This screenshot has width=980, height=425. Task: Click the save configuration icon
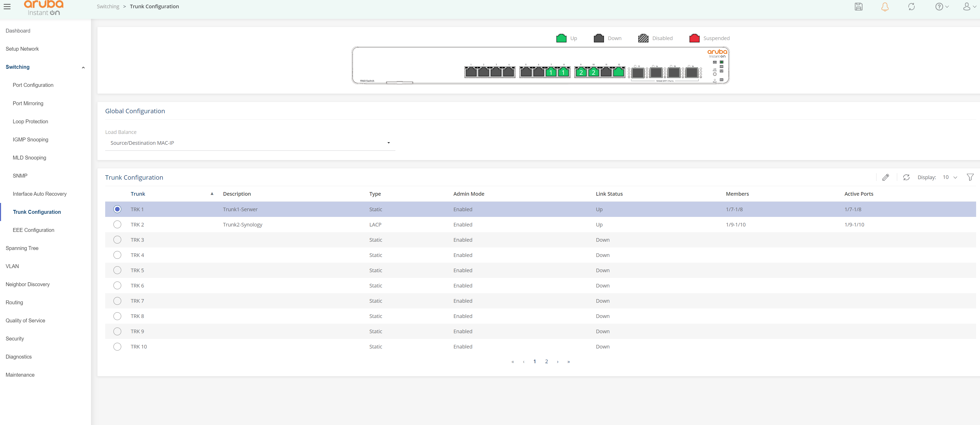click(859, 6)
